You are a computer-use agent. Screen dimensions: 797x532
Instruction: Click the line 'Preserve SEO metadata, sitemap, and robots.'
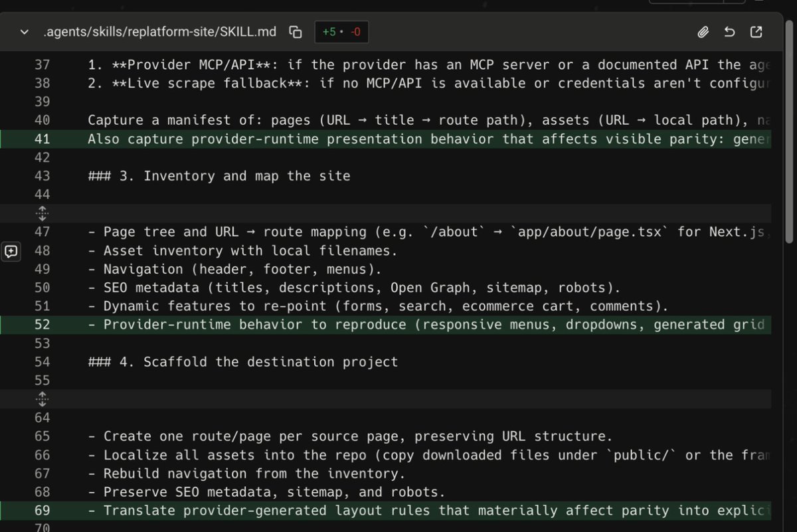point(266,492)
